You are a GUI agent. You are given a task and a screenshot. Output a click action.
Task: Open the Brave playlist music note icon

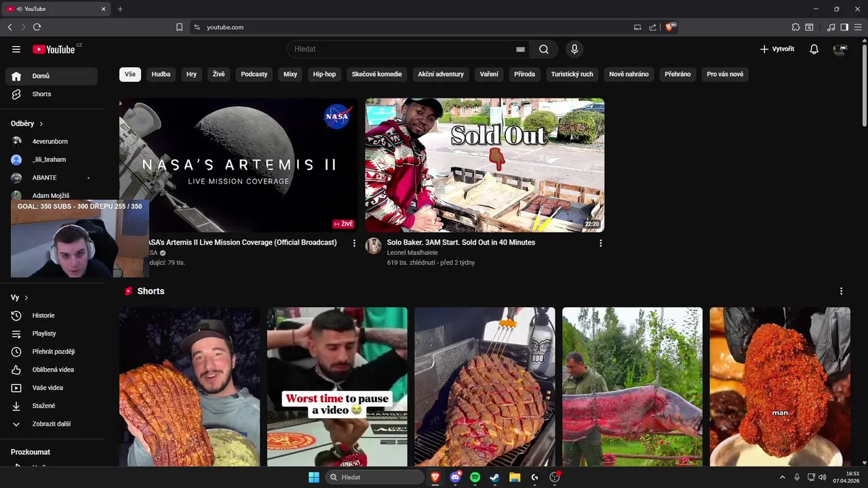click(831, 27)
